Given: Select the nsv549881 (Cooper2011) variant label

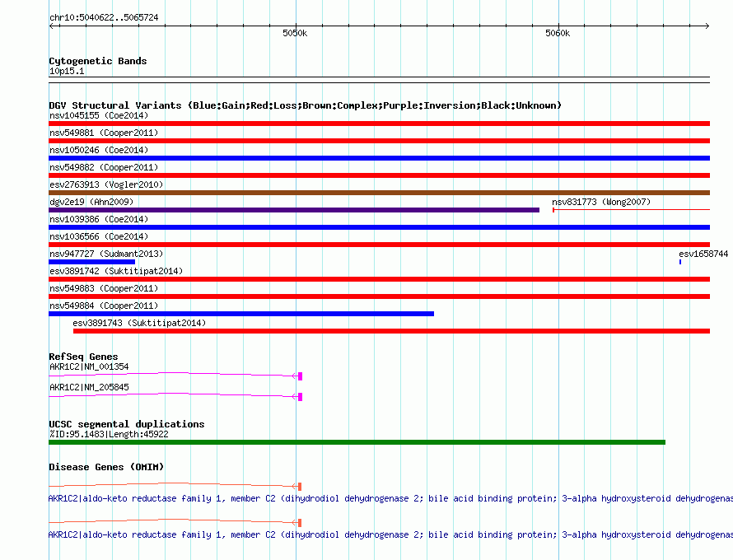Looking at the screenshot, I should (104, 133).
